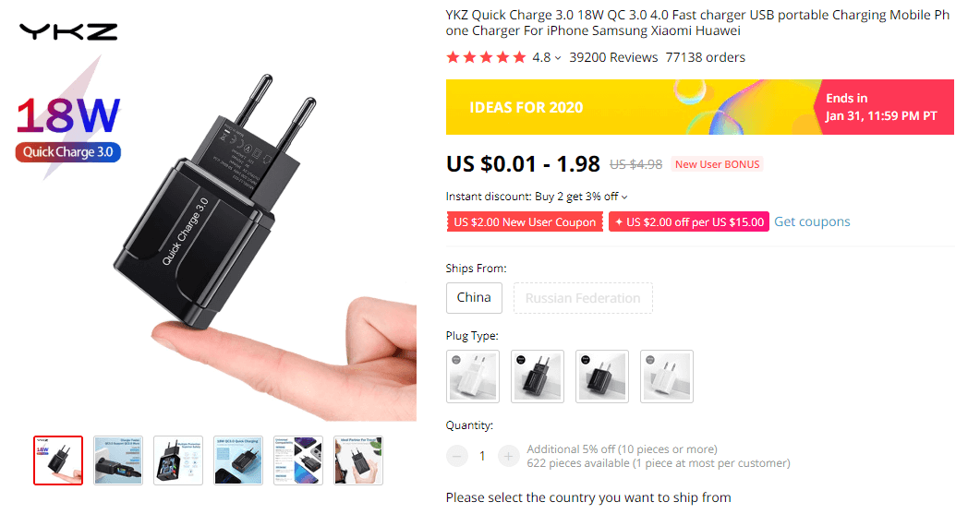Click the US $2.00 New User Coupon

tap(525, 221)
